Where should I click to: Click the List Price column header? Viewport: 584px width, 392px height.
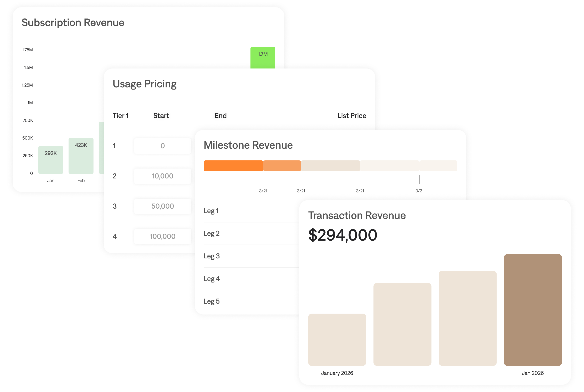click(x=351, y=116)
